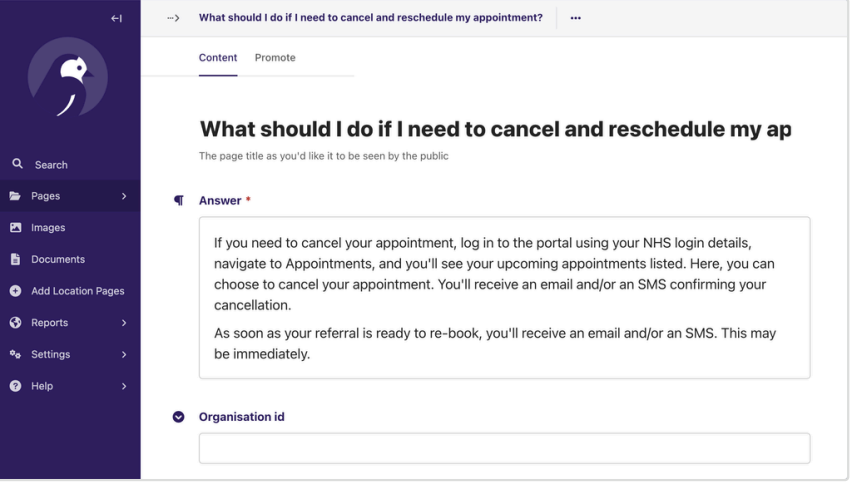Screen dimensions: 853x484
Task: Click the Documents file icon
Action: pyautogui.click(x=16, y=259)
